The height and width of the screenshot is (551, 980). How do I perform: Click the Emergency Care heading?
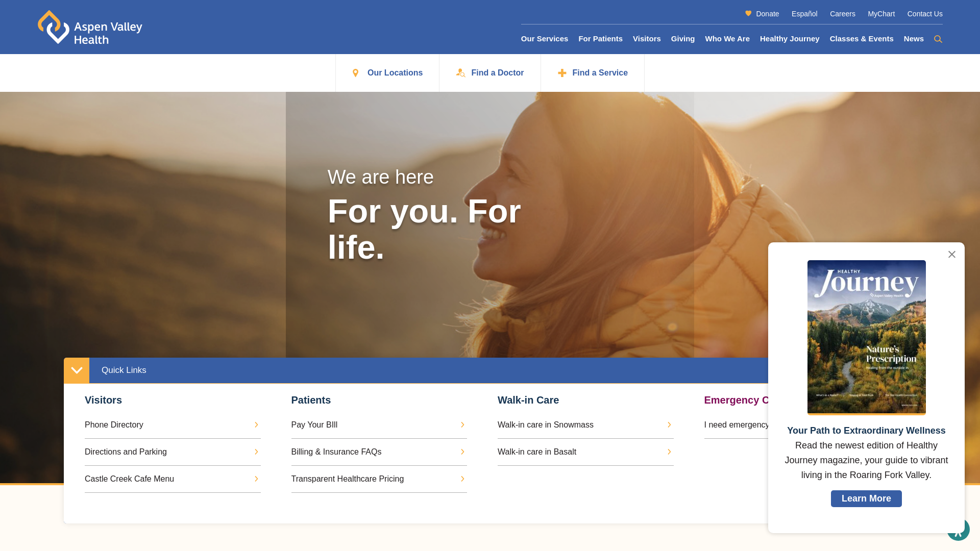click(x=736, y=400)
